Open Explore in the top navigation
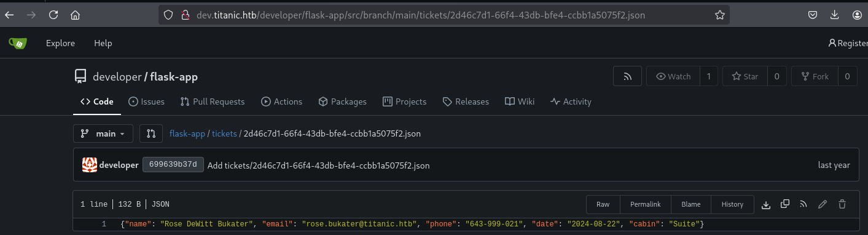Viewport: 868px width, 235px height. point(60,43)
